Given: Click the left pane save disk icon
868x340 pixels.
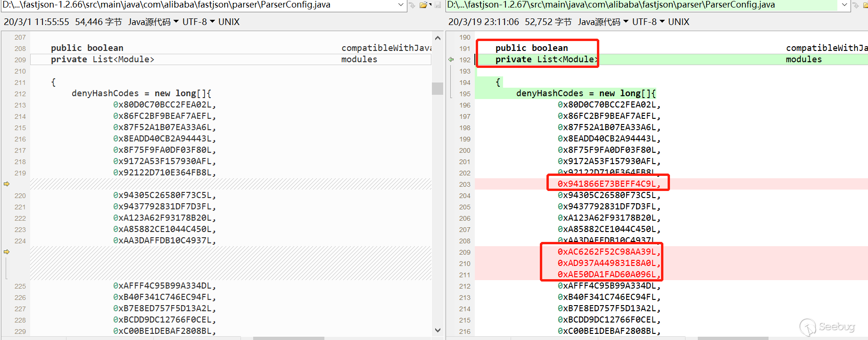Looking at the screenshot, I should point(438,5).
